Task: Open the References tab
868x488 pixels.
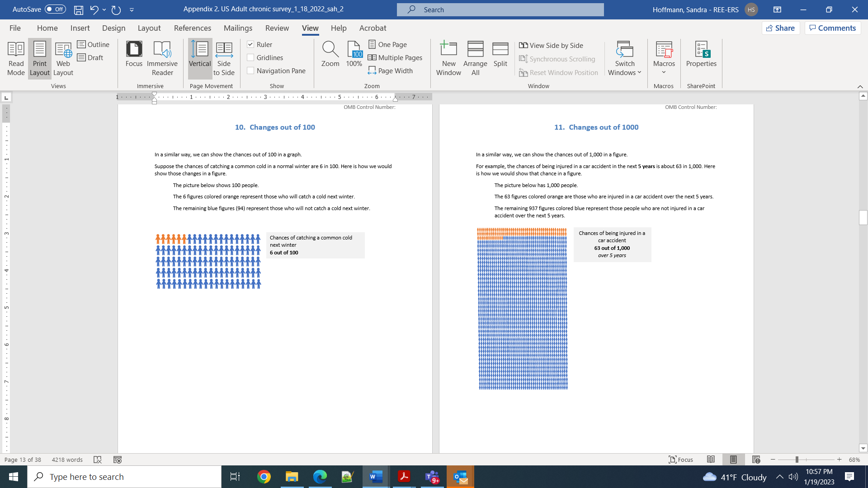Action: tap(192, 28)
